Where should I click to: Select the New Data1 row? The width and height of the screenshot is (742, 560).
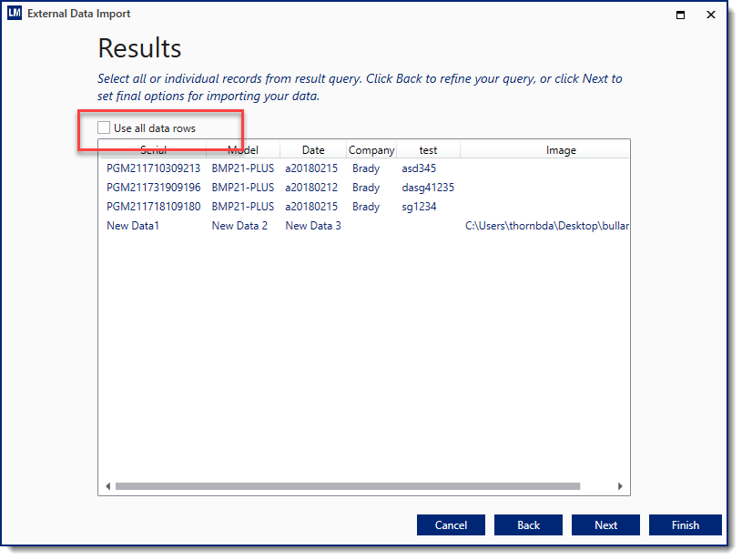pyautogui.click(x=133, y=226)
